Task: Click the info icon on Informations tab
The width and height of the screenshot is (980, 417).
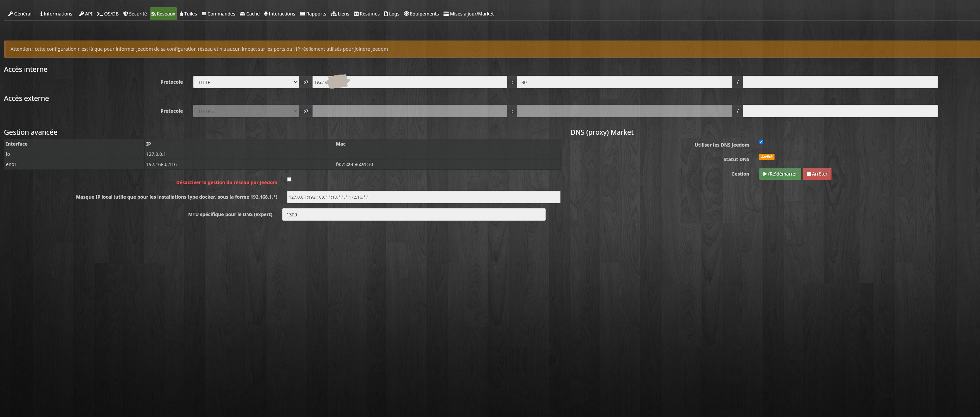Action: (x=41, y=14)
